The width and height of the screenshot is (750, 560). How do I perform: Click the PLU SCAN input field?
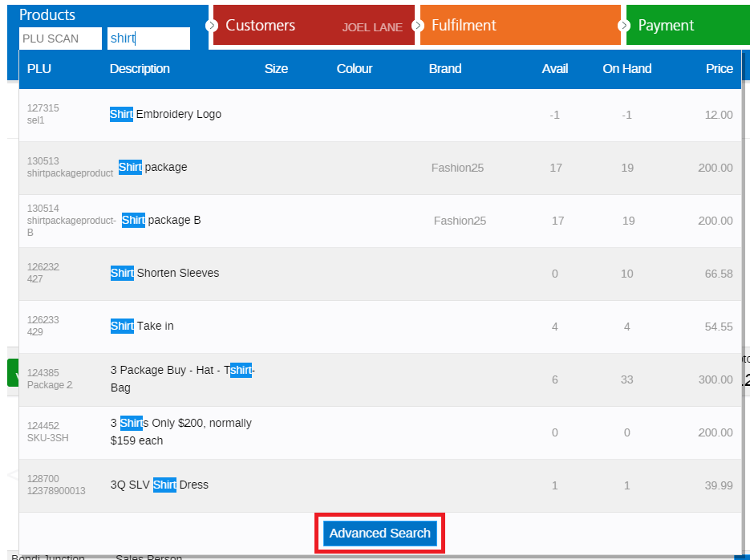pos(60,39)
